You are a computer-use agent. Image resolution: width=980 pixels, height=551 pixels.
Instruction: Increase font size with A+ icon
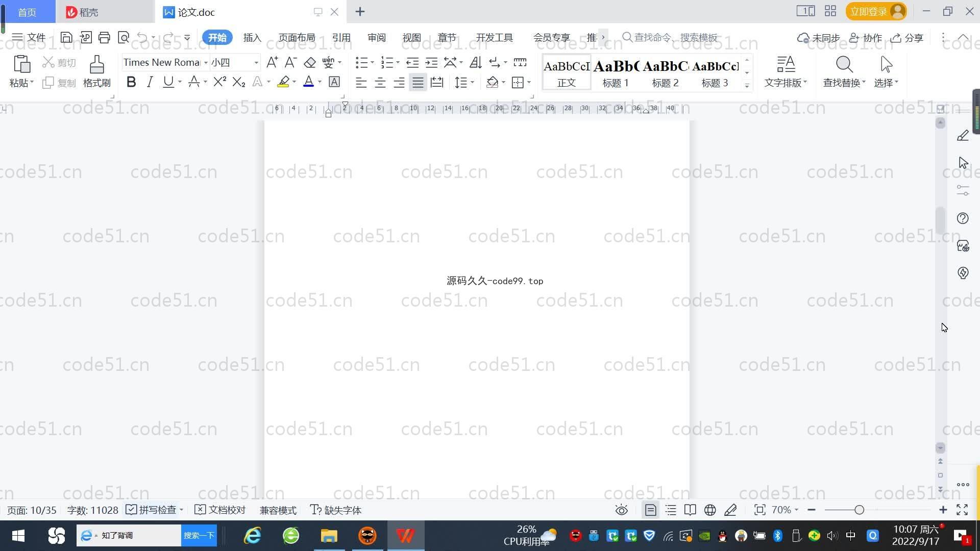(272, 62)
